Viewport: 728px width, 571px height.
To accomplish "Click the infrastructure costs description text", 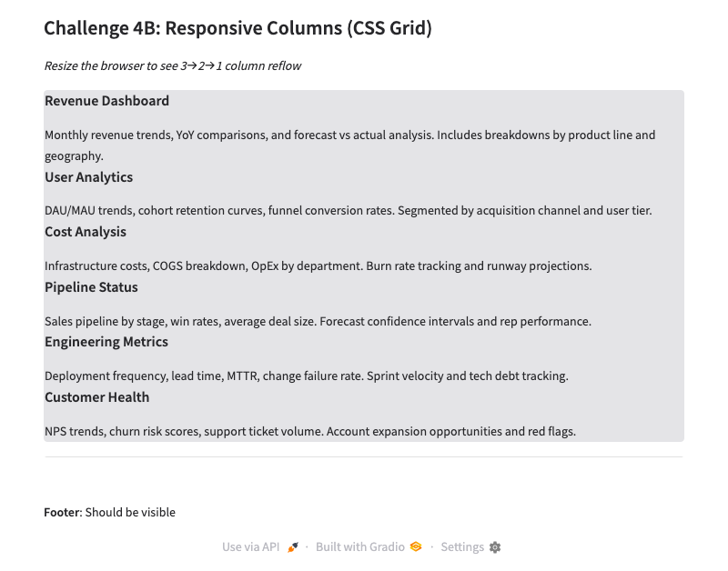I will coord(318,266).
